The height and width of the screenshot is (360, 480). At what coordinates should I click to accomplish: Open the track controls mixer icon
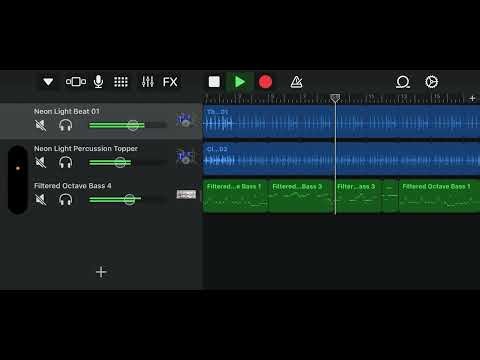(148, 82)
